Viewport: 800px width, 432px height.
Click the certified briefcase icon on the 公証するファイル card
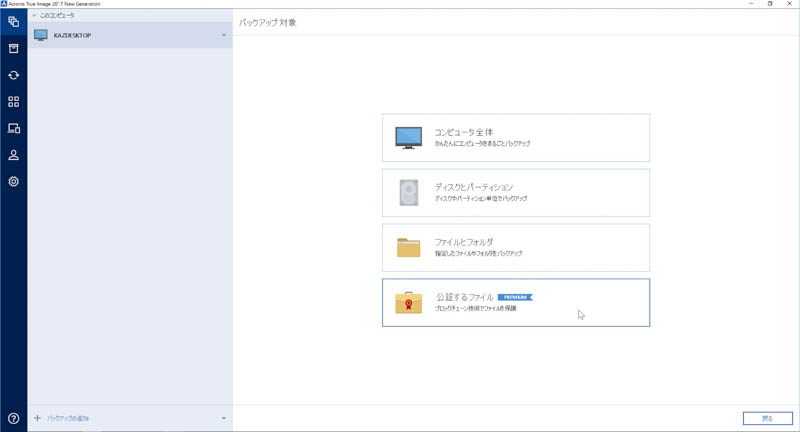coord(409,302)
